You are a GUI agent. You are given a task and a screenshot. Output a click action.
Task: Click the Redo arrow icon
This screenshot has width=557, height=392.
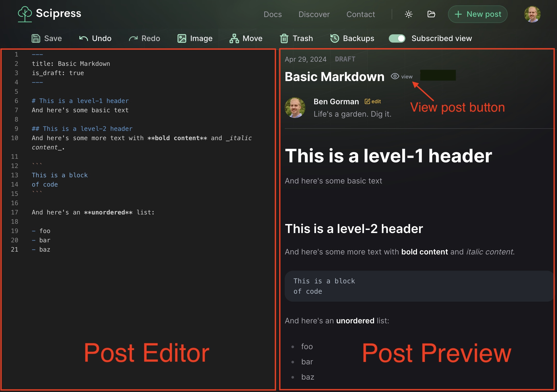133,38
